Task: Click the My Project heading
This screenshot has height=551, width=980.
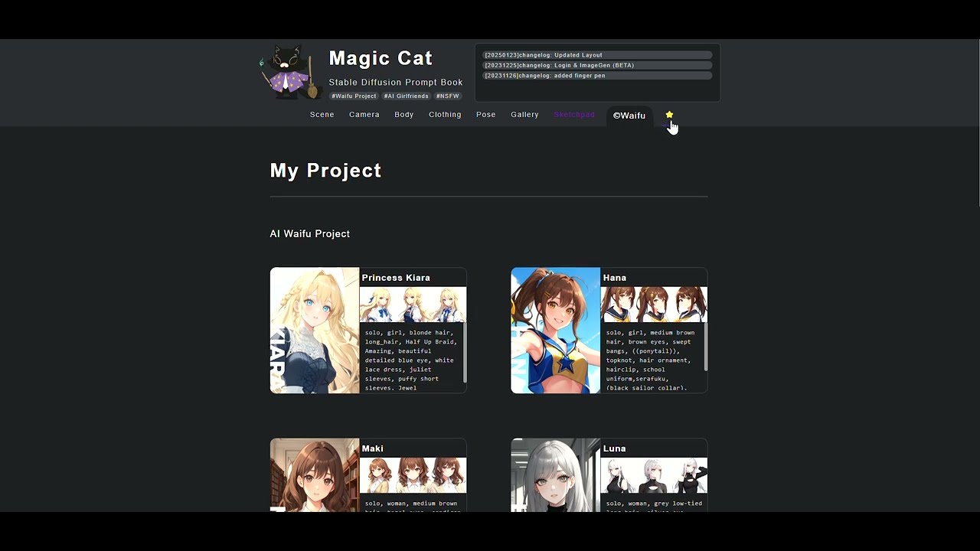Action: click(x=325, y=171)
